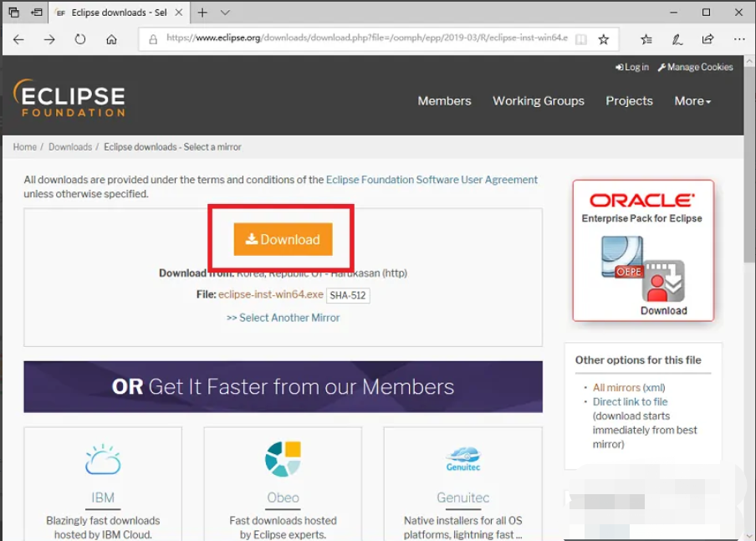Open the Direct link to file link
The height and width of the screenshot is (541, 756).
tap(630, 401)
